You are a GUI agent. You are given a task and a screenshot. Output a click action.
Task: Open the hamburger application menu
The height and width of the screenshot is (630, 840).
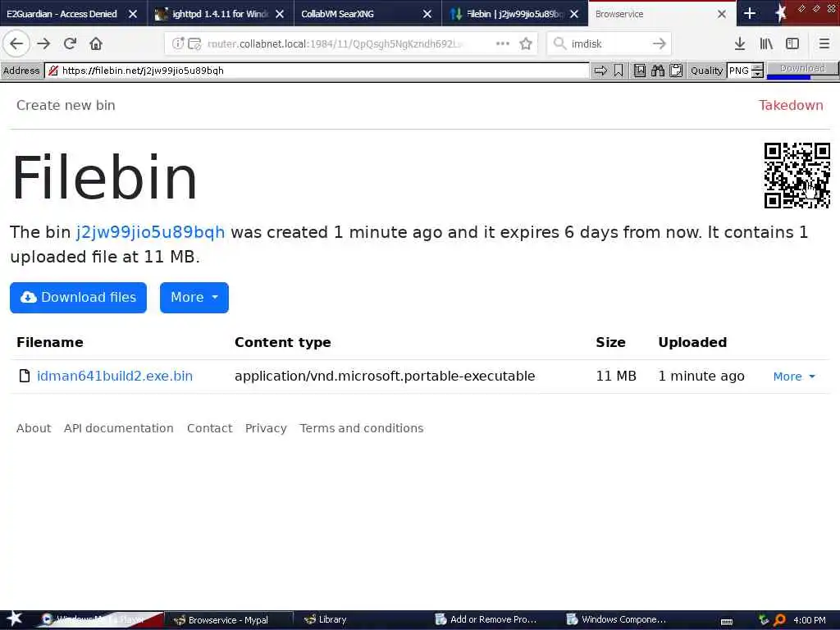pos(824,43)
